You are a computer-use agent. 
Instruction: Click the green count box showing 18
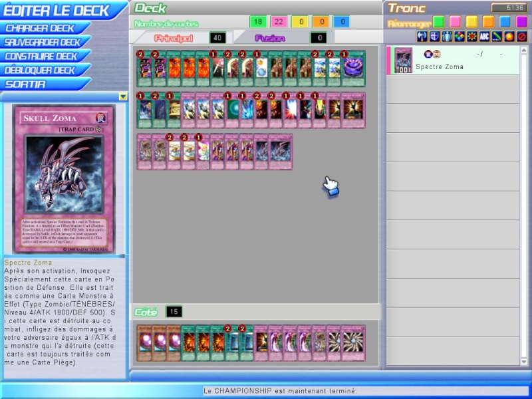point(258,22)
